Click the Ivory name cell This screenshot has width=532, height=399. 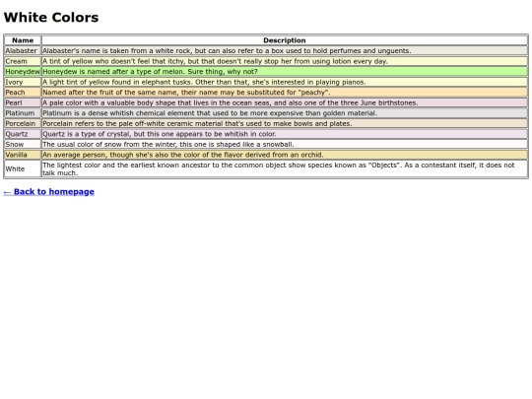tap(23, 82)
